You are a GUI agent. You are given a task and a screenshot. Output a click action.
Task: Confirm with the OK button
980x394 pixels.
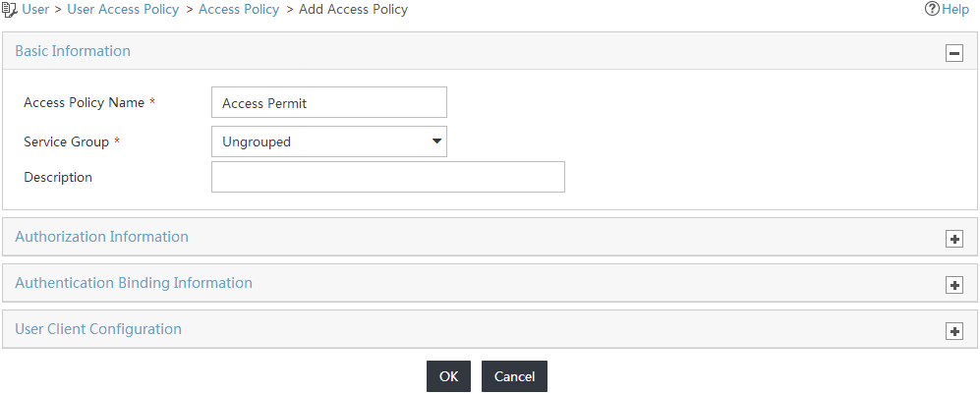click(x=449, y=376)
